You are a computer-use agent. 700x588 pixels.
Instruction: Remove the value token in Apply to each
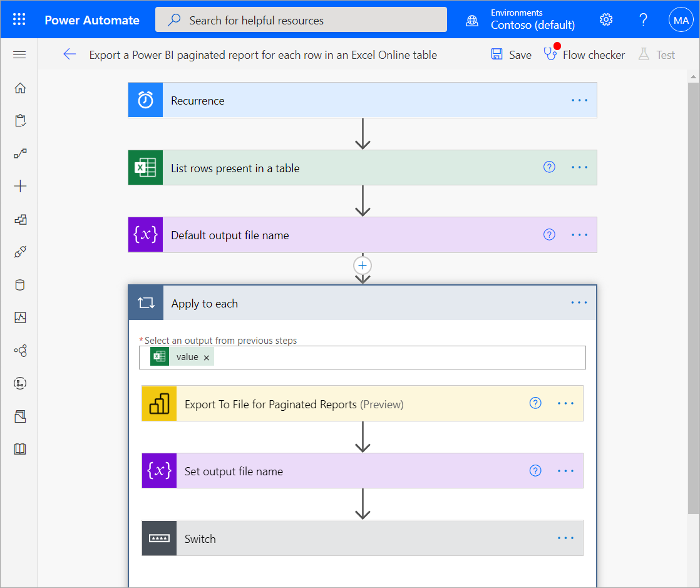(x=207, y=356)
